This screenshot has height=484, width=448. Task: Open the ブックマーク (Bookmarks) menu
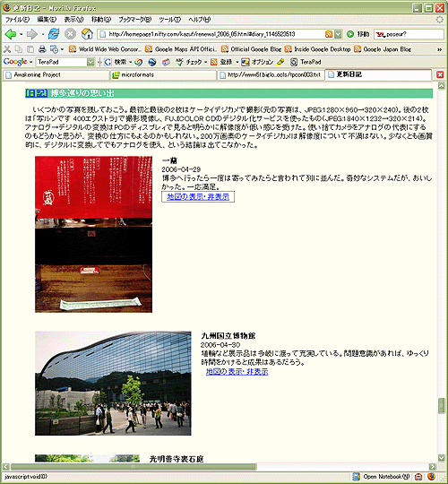click(x=135, y=20)
